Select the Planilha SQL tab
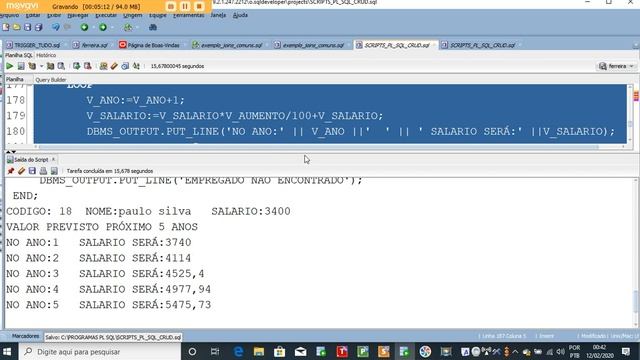Screen dimensions: 640x360 coord(19,55)
